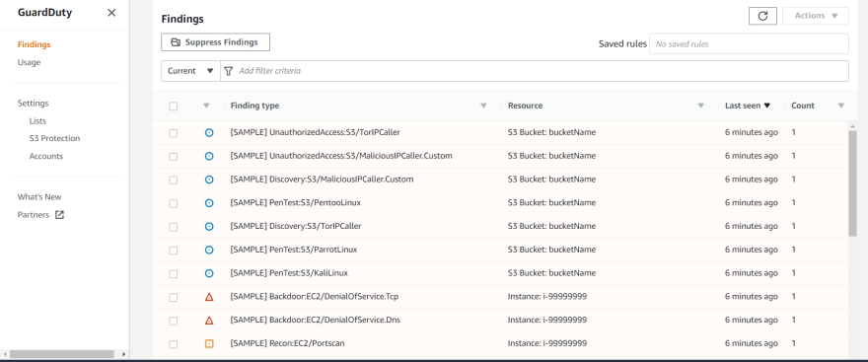Viewport: 868px width, 362px height.
Task: Click the red triangle severity icon for DenialOfService.Tcp
Action: point(209,297)
